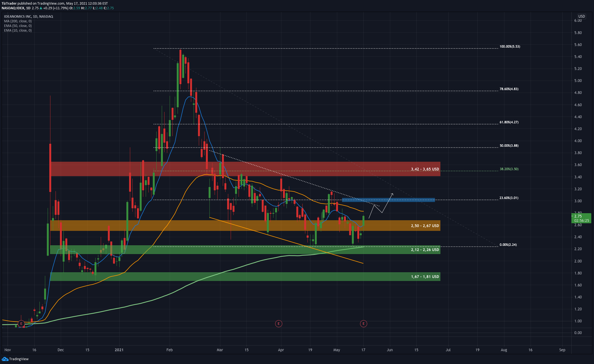Click the 2,50 - 2,67 USD zone label
This screenshot has width=594, height=364.
425,226
